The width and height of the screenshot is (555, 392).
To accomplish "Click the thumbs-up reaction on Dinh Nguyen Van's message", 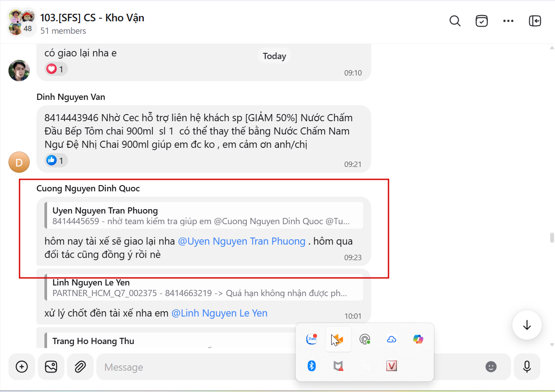I will point(56,160).
